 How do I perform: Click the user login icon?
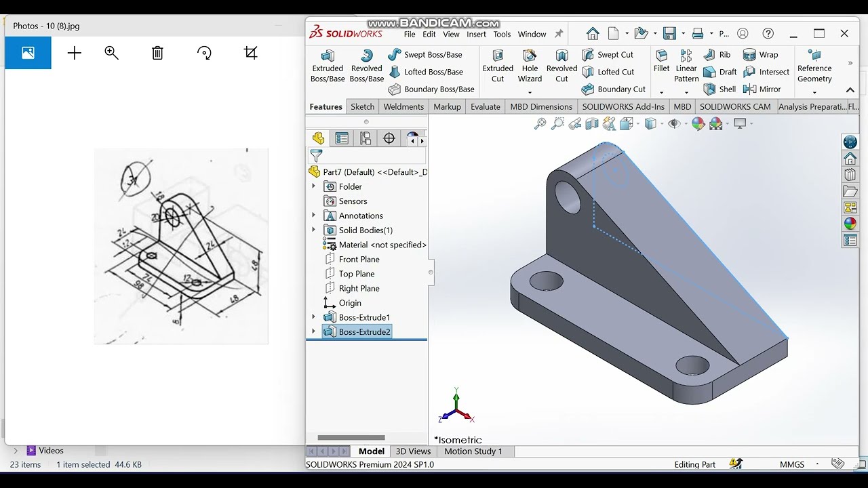coord(743,33)
